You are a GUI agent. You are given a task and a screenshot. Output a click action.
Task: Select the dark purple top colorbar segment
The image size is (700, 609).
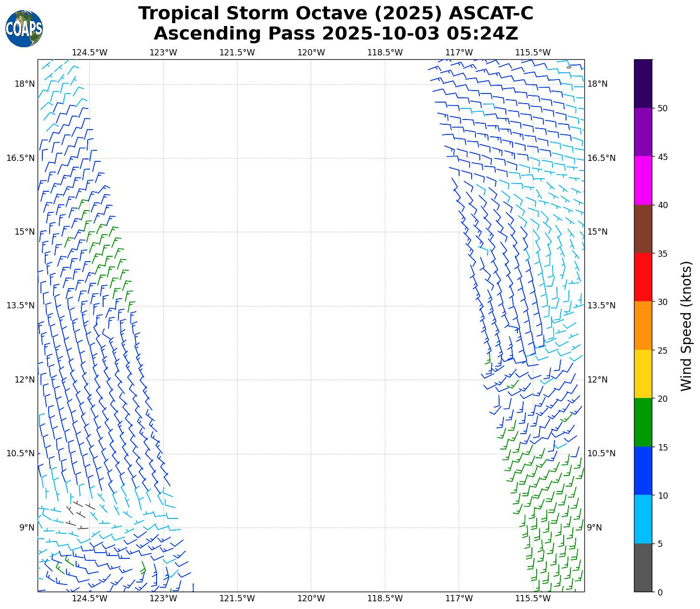(643, 83)
